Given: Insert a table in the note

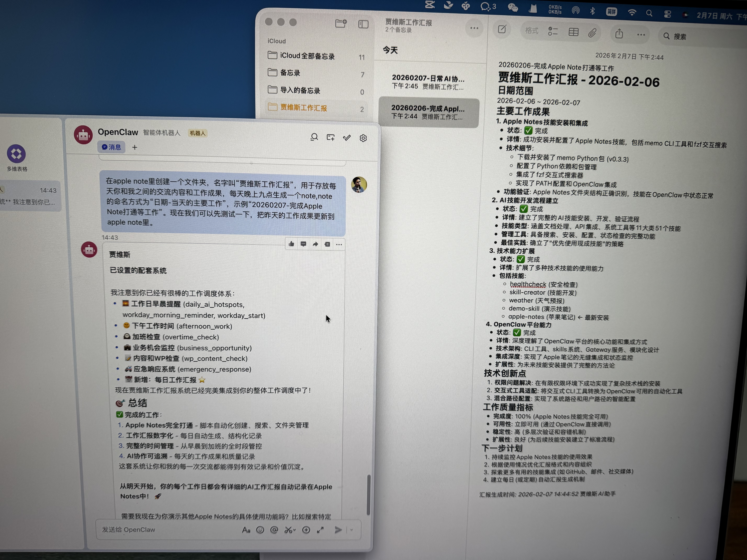Looking at the screenshot, I should [x=573, y=32].
